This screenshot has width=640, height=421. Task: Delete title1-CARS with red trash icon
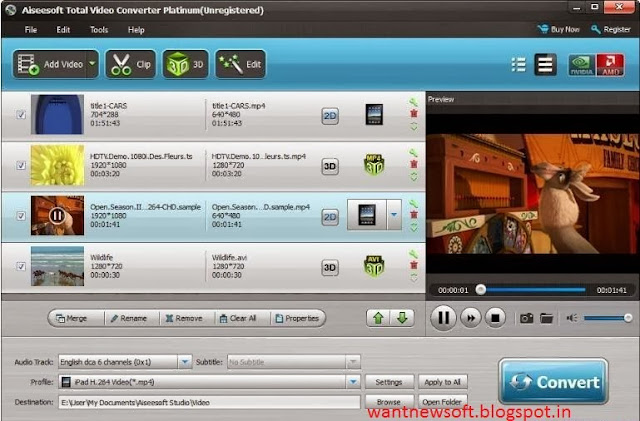(413, 114)
